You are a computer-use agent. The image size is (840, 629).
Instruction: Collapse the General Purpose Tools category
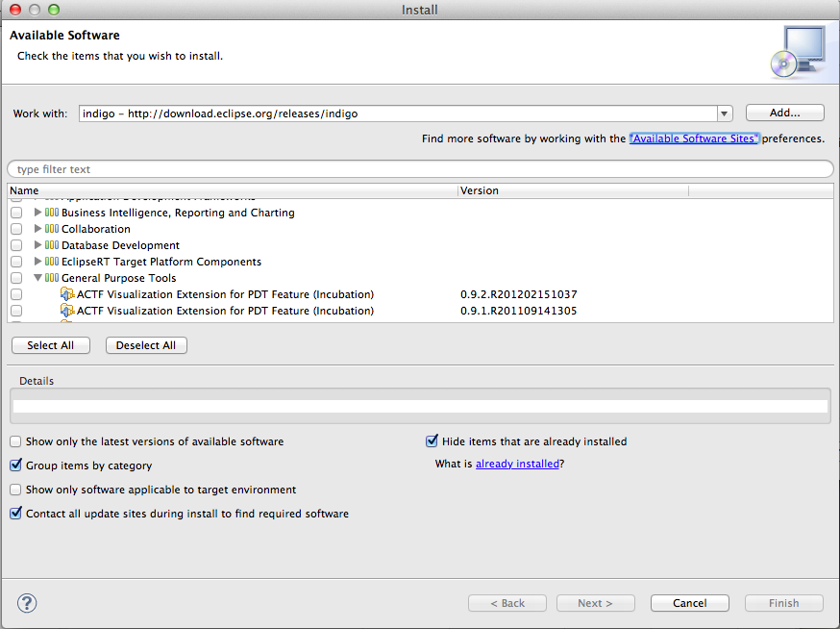37,278
